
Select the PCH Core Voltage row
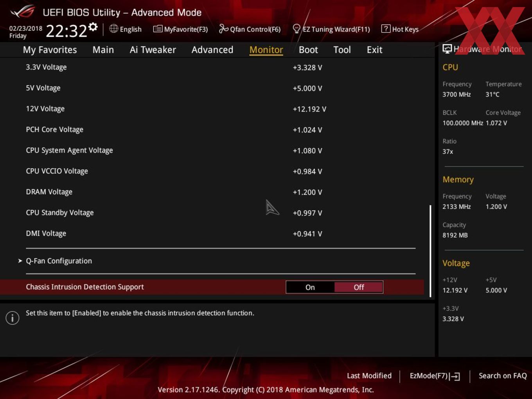pyautogui.click(x=216, y=129)
